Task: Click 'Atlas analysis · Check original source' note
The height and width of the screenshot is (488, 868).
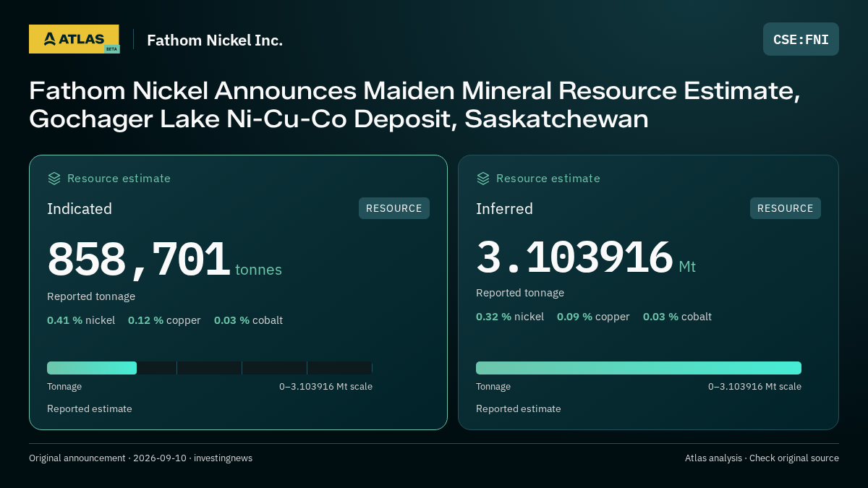Action: click(762, 458)
